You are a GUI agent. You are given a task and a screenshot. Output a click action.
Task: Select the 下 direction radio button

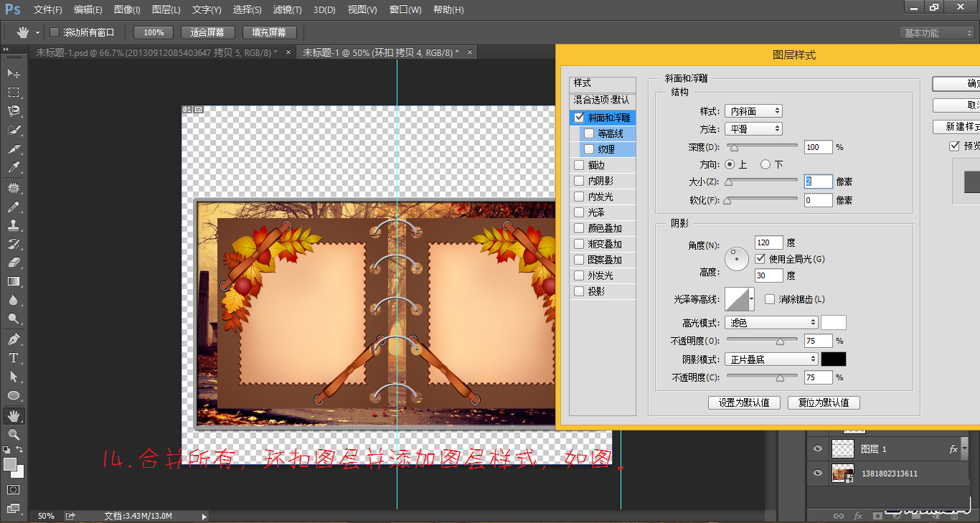coord(765,164)
